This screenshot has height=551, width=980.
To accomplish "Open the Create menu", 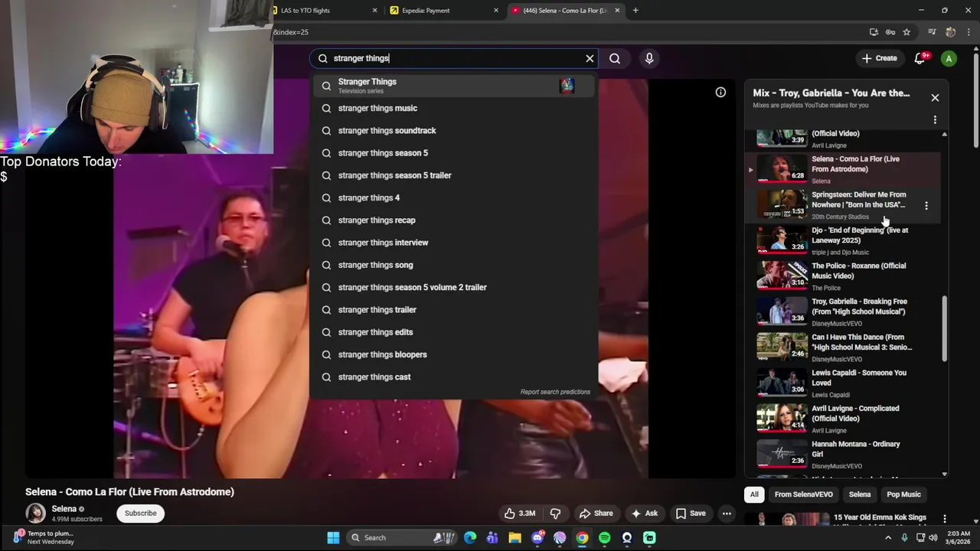I will click(879, 58).
